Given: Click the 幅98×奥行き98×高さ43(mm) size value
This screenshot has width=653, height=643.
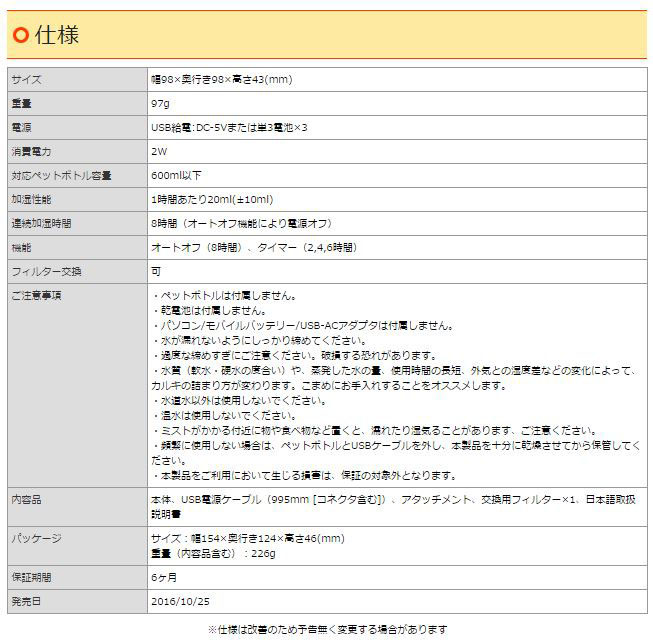Looking at the screenshot, I should [221, 79].
